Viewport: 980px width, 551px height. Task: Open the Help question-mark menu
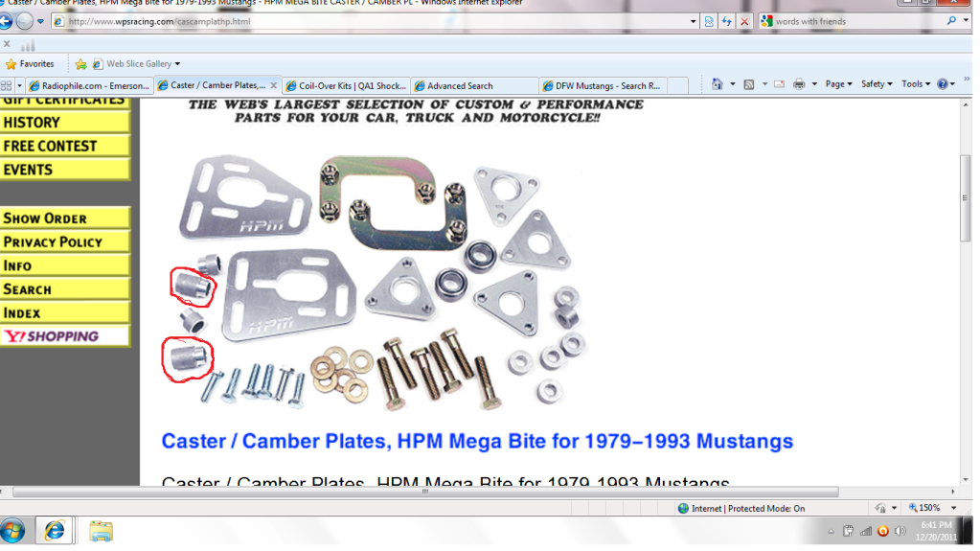[946, 83]
